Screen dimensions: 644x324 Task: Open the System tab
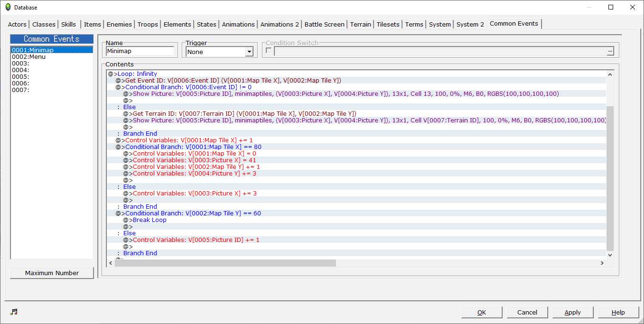tap(440, 24)
